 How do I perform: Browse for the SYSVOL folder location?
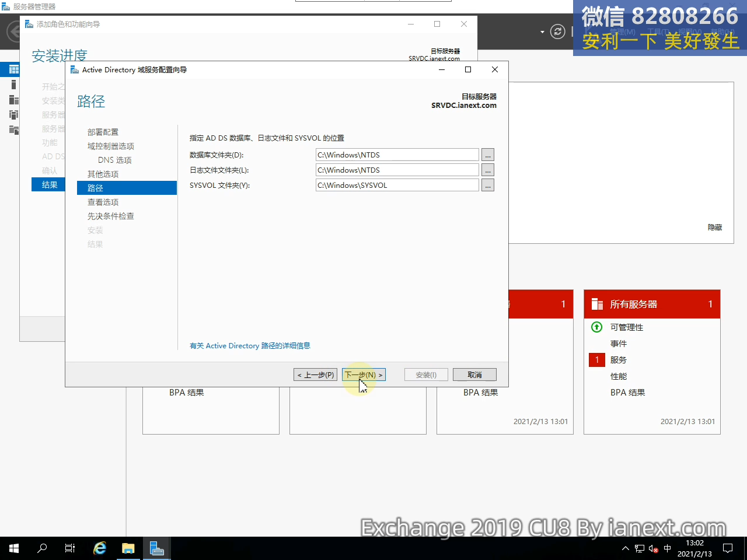488,185
